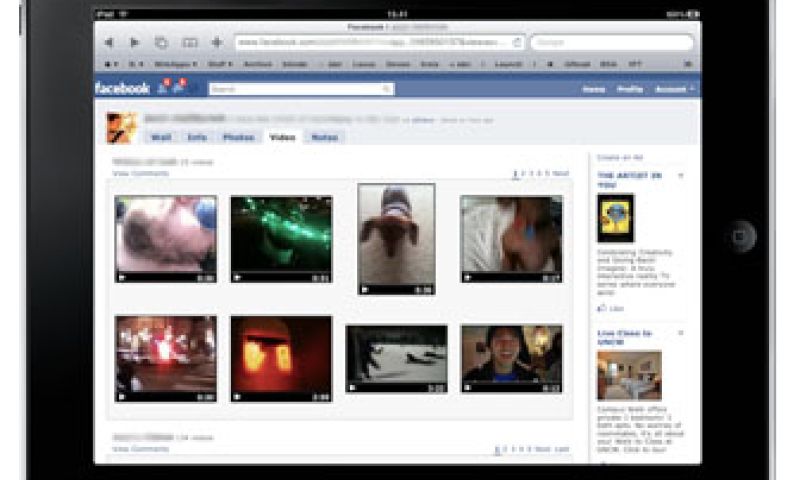Click the Facebook logo
The image size is (800, 480).
(122, 89)
